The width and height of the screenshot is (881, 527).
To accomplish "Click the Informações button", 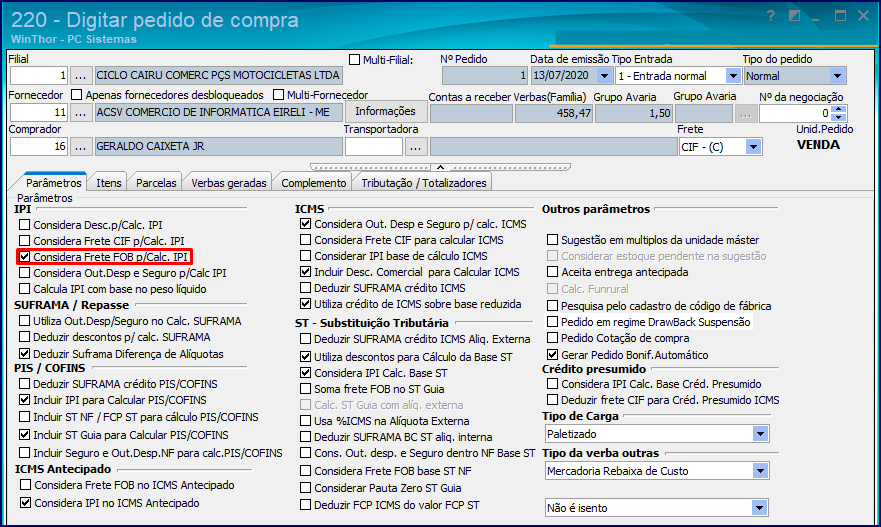I will 385,111.
